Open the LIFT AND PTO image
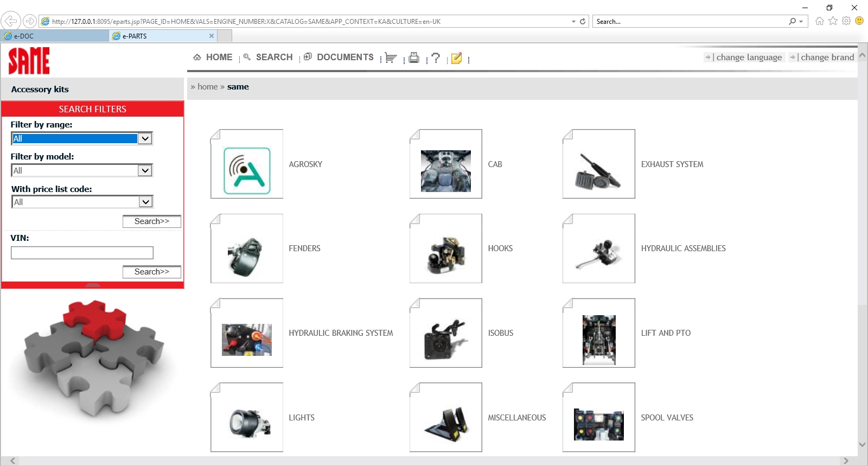This screenshot has width=868, height=466. 599,333
